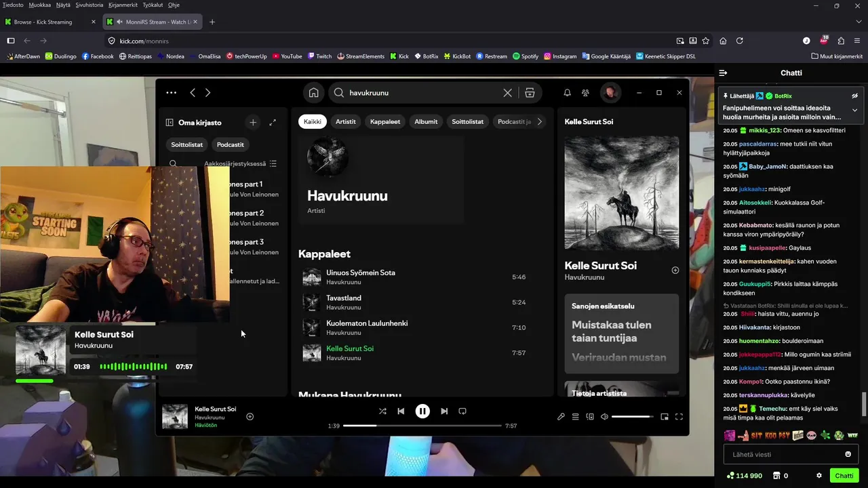The image size is (868, 488).
Task: Send message with Chatti button
Action: [844, 476]
